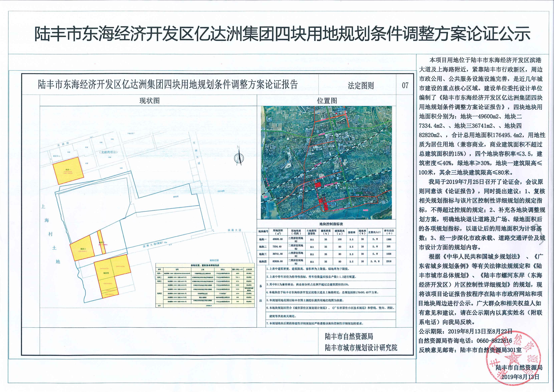Click the 地块控制指标表 table title
The height and width of the screenshot is (392, 554).
coord(331,224)
